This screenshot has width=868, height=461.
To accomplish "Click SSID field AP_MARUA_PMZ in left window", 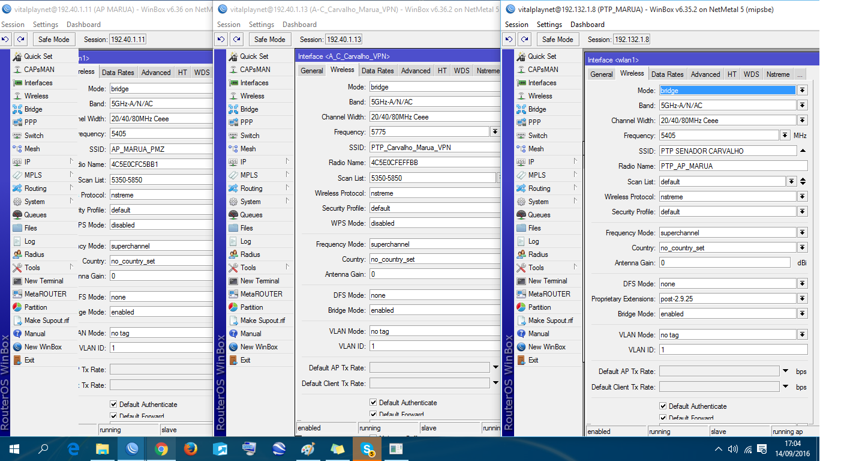I will coord(161,149).
